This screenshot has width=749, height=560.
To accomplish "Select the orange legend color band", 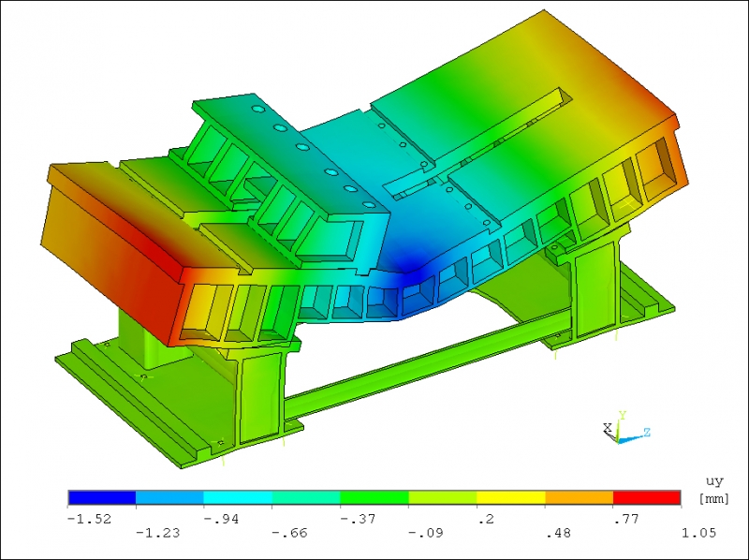I will (x=579, y=496).
